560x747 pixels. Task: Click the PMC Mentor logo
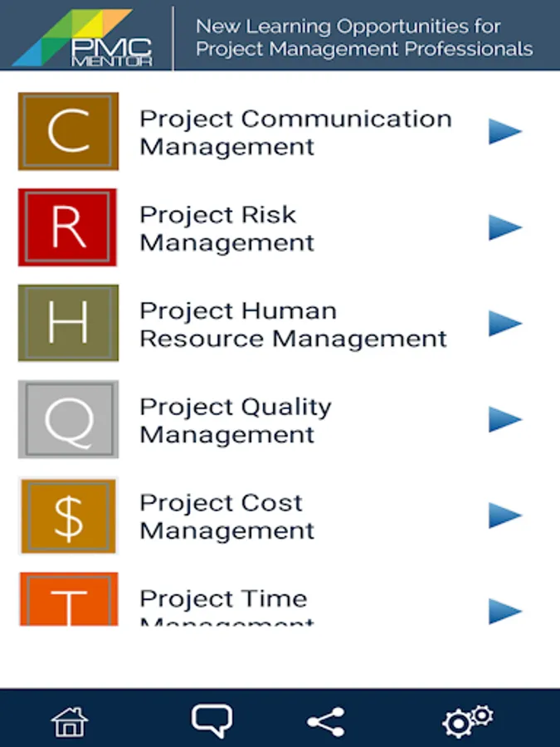click(82, 37)
